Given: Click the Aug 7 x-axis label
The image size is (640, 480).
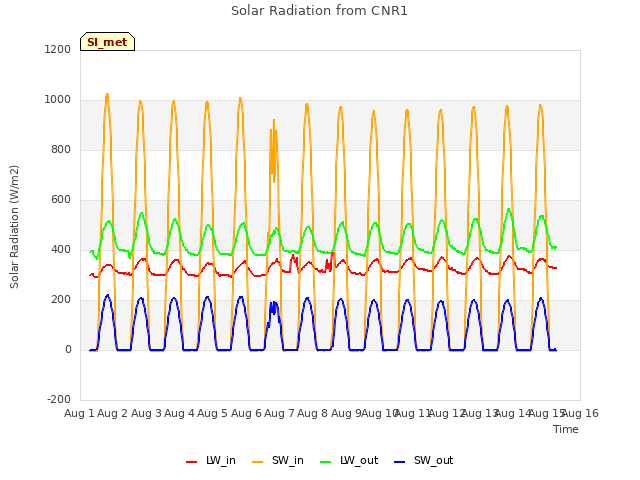Looking at the screenshot, I should [280, 413].
